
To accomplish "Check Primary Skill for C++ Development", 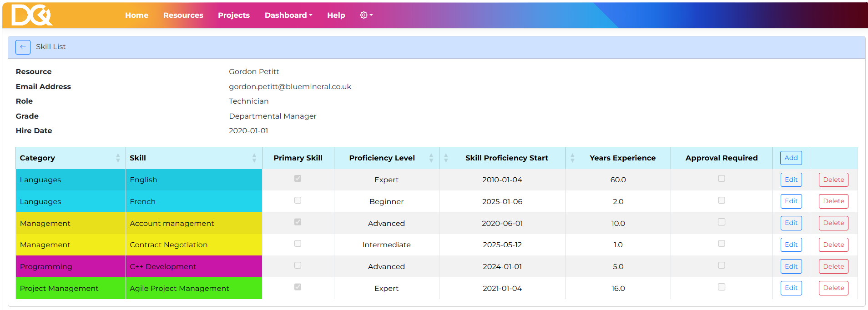I will (x=298, y=265).
